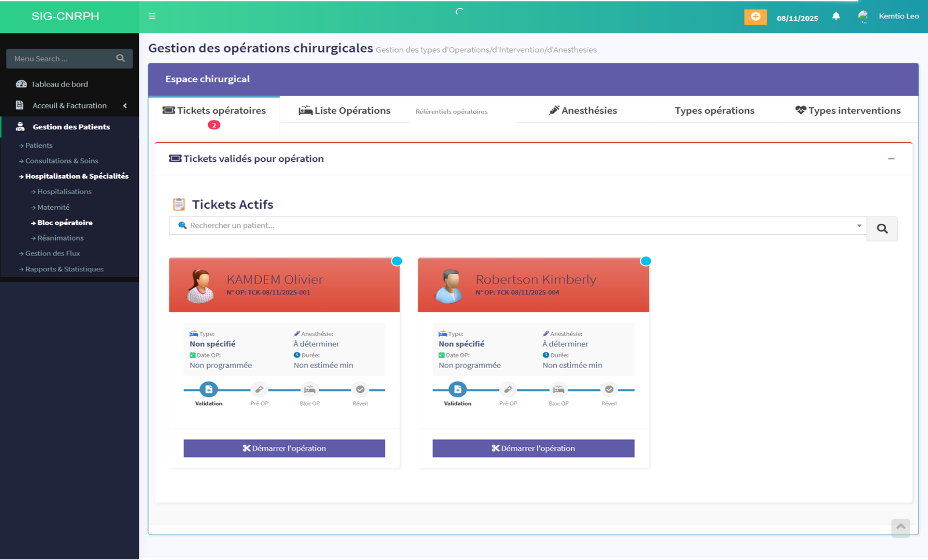The image size is (928, 560).
Task: Click the Menu Search magnifier icon
Action: 121,59
